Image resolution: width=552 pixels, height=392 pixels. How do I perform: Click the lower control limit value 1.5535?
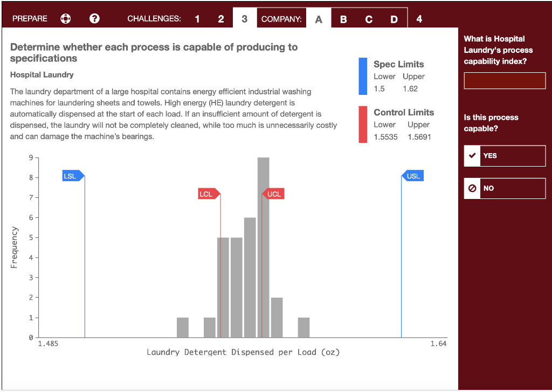click(x=385, y=137)
